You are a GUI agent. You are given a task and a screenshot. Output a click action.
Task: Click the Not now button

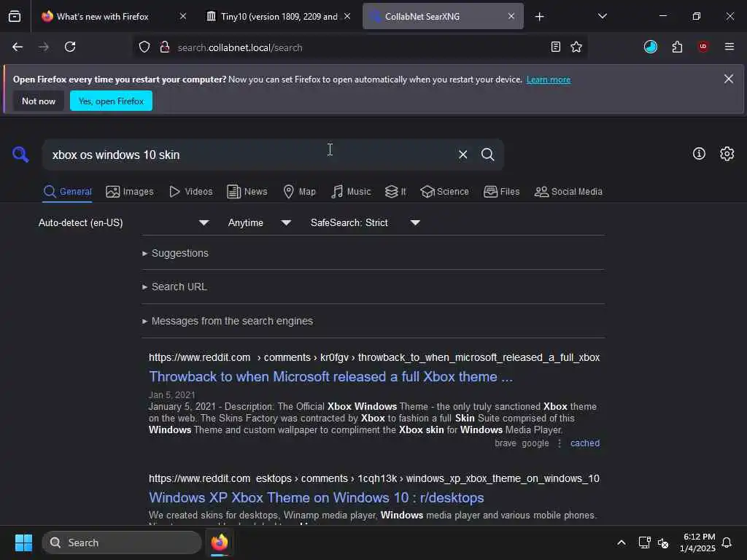[39, 101]
